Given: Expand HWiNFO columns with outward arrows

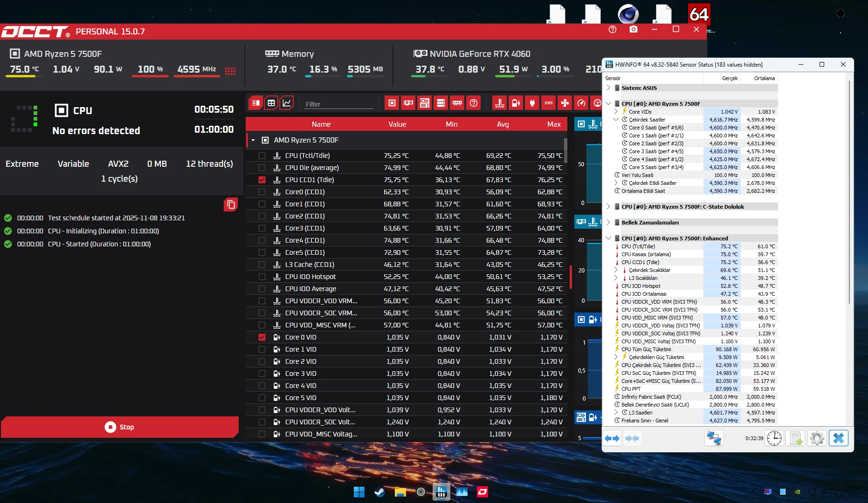Looking at the screenshot, I should tap(612, 438).
